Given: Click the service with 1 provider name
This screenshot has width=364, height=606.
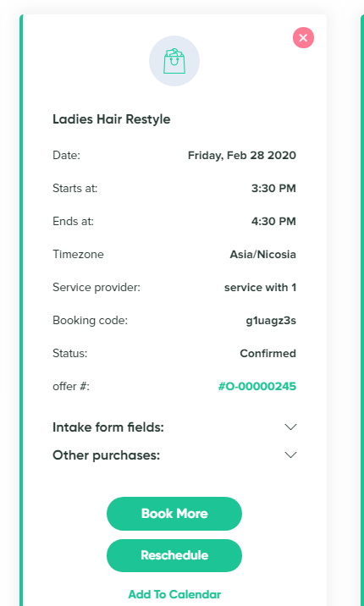Looking at the screenshot, I should point(261,288).
